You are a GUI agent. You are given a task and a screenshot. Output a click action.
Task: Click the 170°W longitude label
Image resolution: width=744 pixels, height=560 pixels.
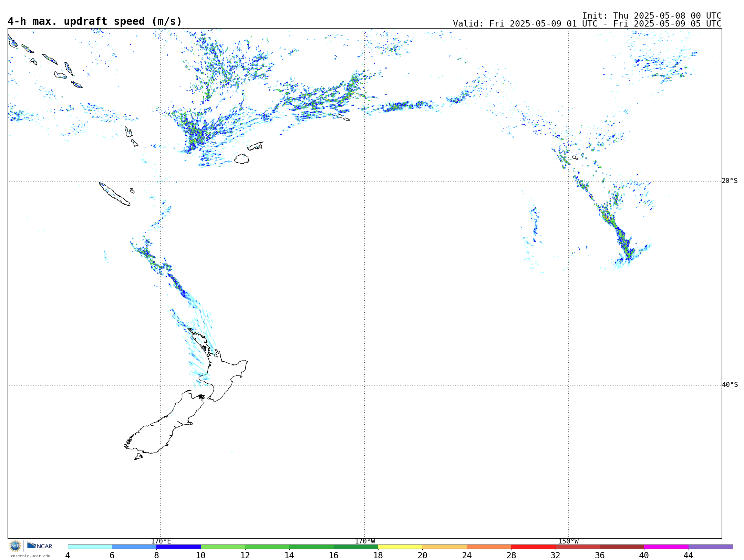[365, 541]
